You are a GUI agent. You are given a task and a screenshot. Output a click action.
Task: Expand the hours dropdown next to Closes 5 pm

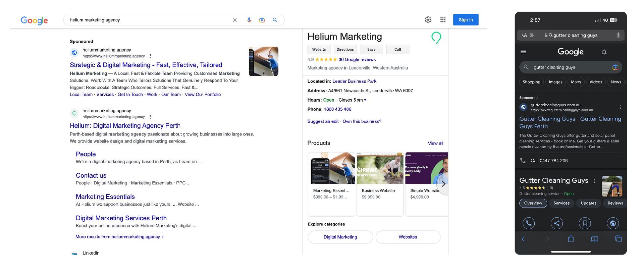click(x=365, y=100)
